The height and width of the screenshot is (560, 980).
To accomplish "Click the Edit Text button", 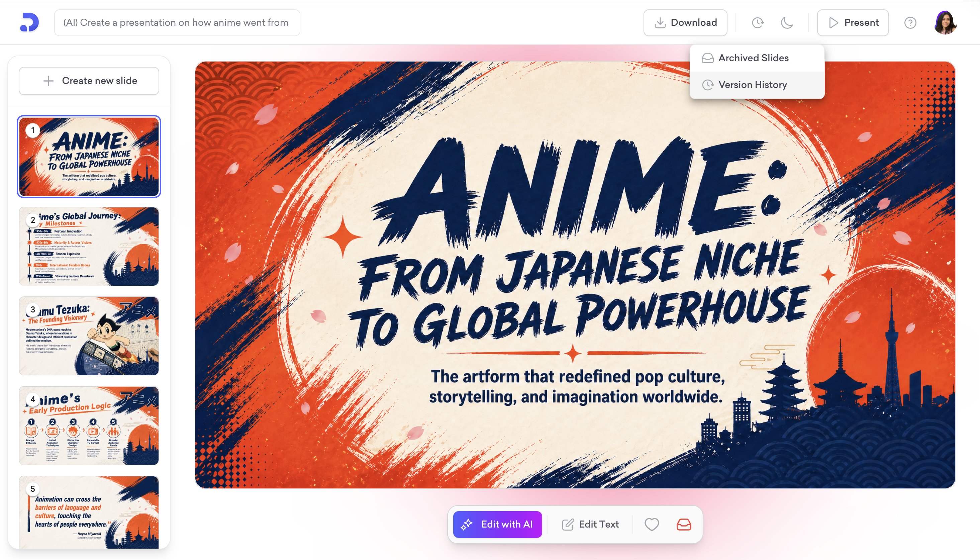I will [591, 524].
